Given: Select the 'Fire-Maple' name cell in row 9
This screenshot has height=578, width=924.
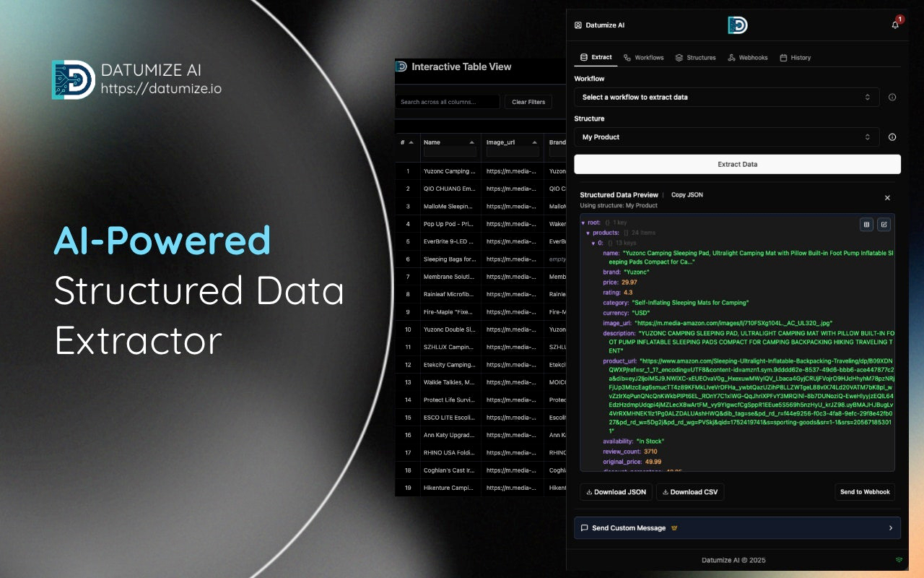Looking at the screenshot, I should (450, 312).
